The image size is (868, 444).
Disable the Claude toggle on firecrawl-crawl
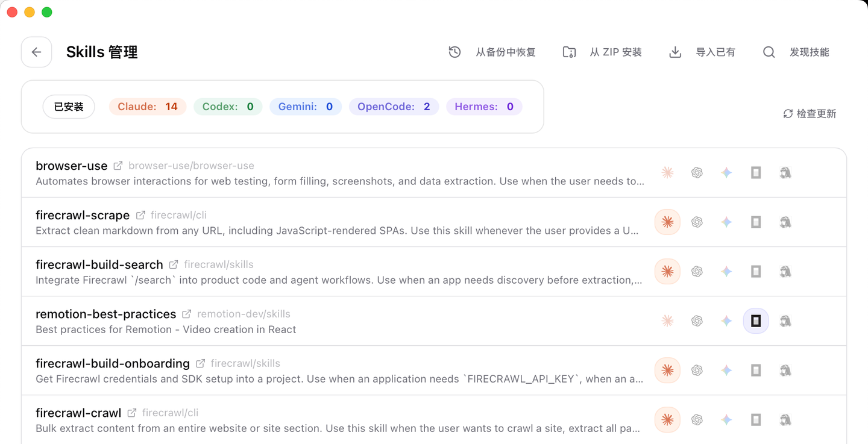tap(667, 420)
